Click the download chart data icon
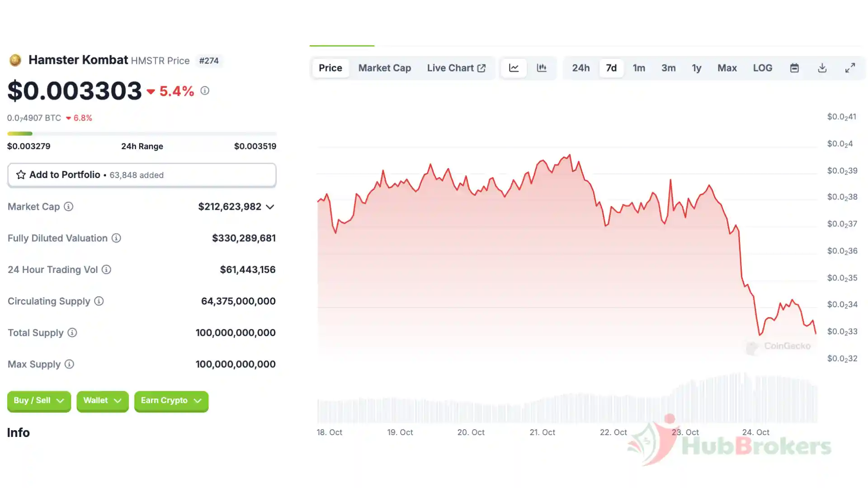Screen dimensions: 868x488 (x=822, y=68)
